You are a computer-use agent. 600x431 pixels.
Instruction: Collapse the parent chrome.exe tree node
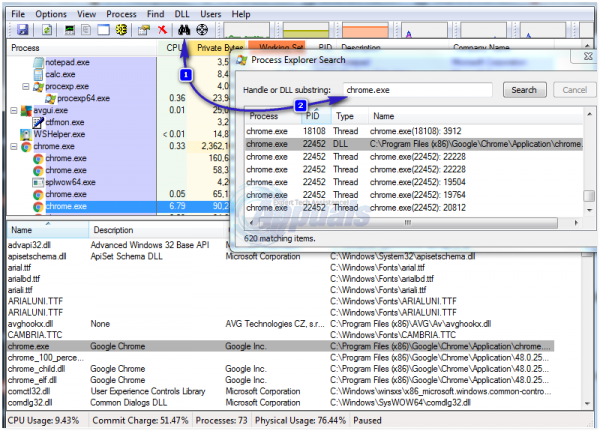[x=14, y=147]
